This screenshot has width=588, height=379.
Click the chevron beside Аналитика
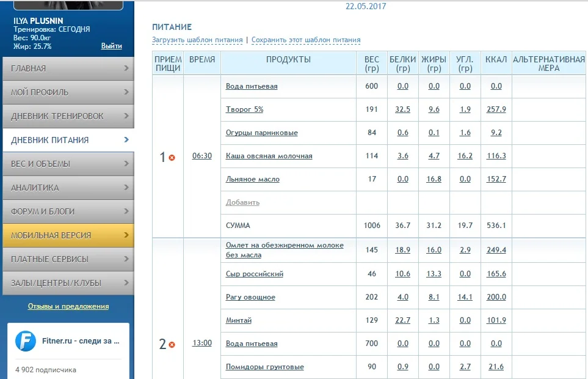[x=126, y=188]
